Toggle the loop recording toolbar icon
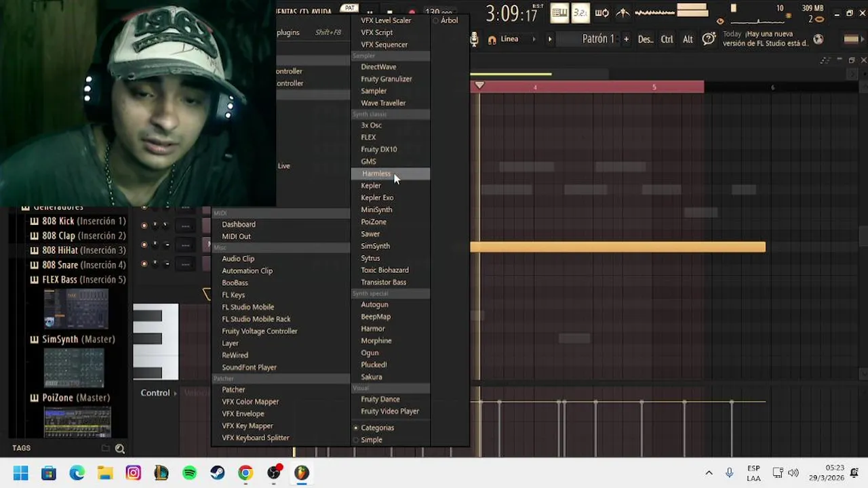 click(x=601, y=12)
